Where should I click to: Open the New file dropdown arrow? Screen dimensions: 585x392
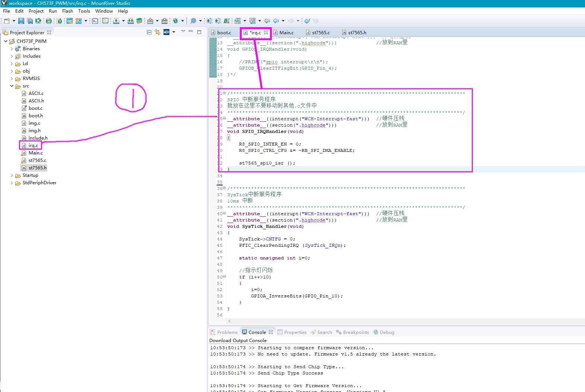tap(14, 21)
